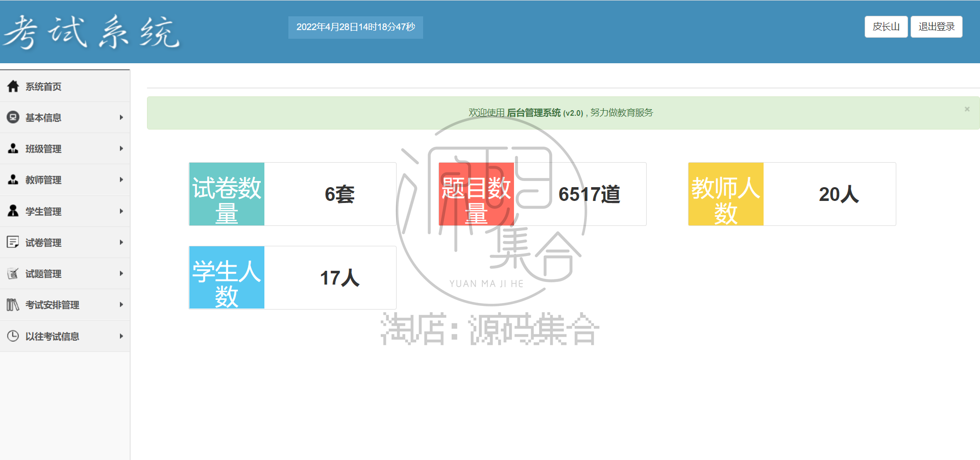This screenshot has height=460, width=980.
Task: Click the 教师管理 person icon
Action: click(x=13, y=180)
